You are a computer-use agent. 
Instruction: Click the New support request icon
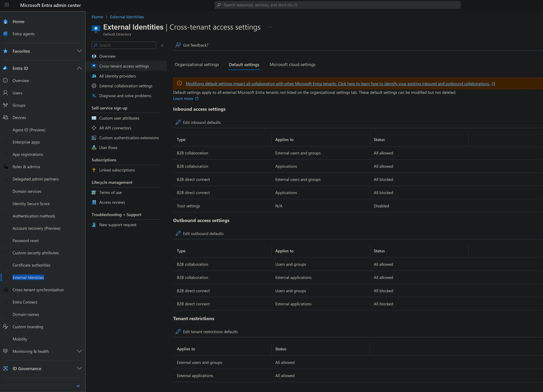click(x=94, y=225)
